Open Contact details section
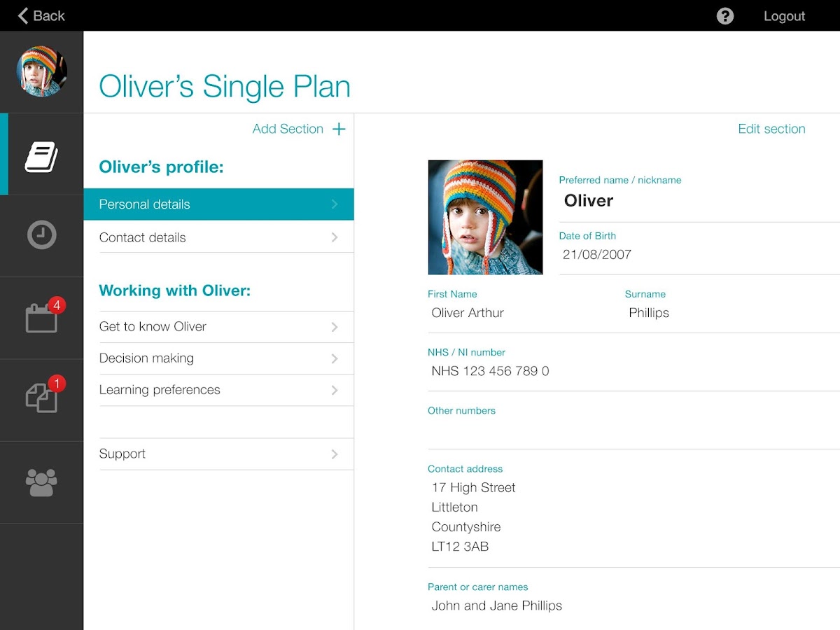This screenshot has height=630, width=840. point(218,237)
